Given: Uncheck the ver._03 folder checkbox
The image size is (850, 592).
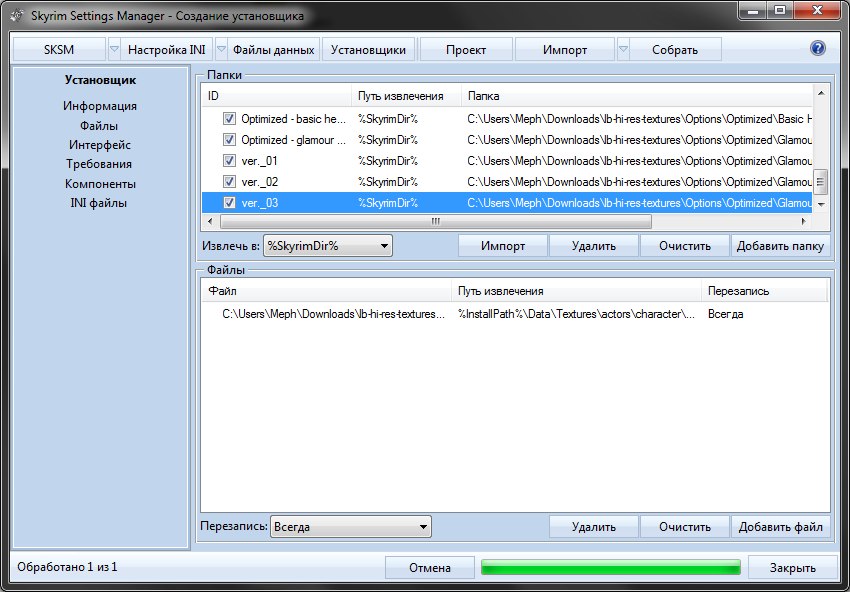Looking at the screenshot, I should (x=229, y=203).
